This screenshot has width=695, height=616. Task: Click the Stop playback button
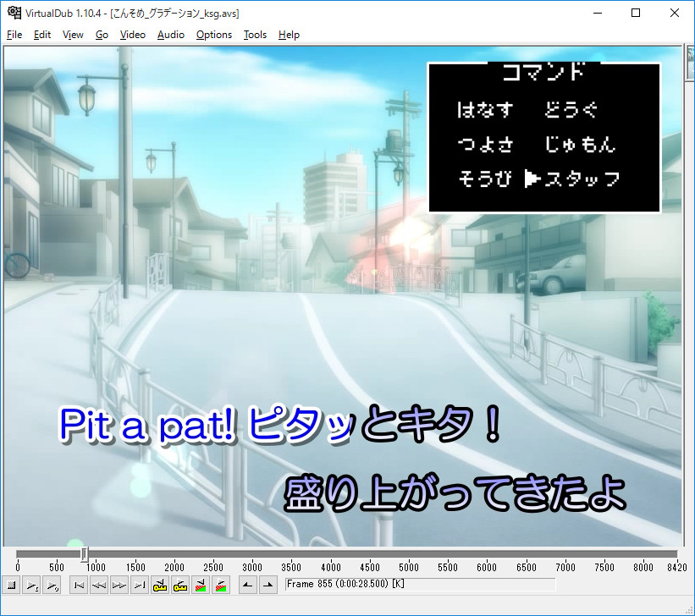coord(12,585)
